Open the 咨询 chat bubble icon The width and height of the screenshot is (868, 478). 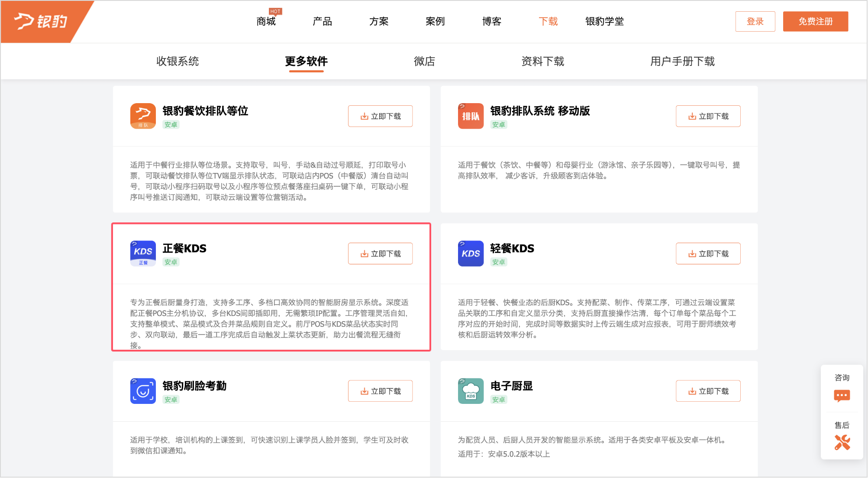(842, 396)
